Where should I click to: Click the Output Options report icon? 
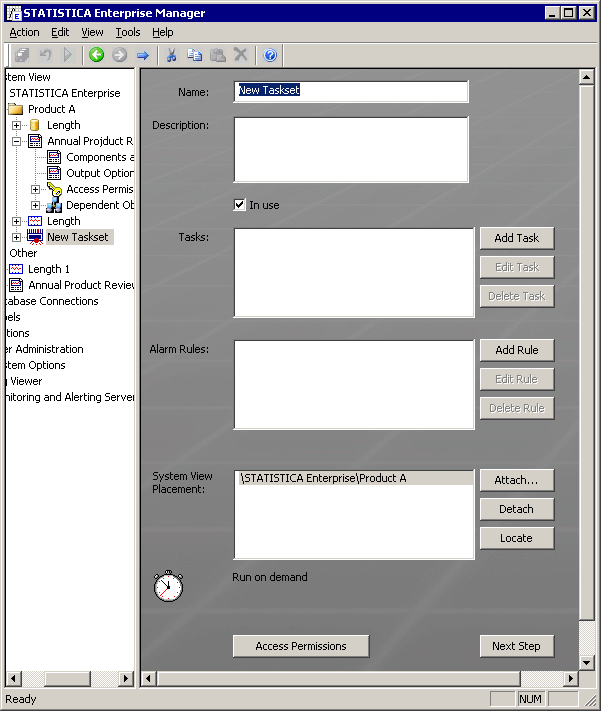(x=54, y=173)
